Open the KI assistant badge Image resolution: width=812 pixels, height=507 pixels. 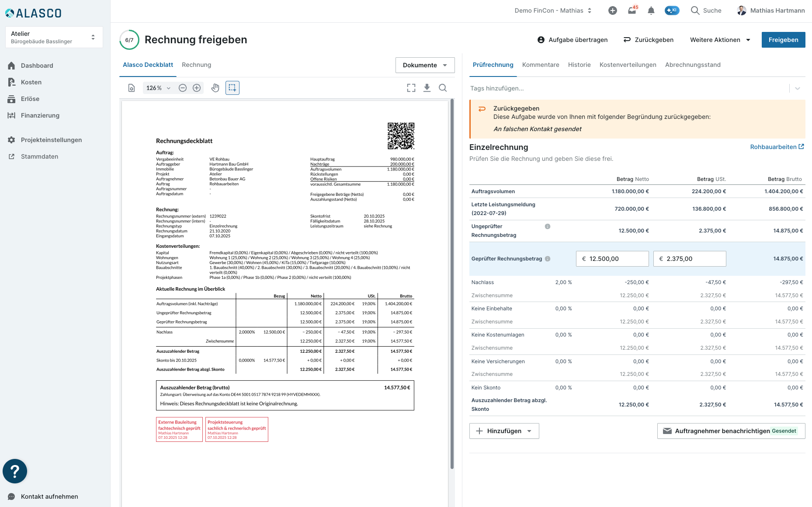click(x=672, y=10)
